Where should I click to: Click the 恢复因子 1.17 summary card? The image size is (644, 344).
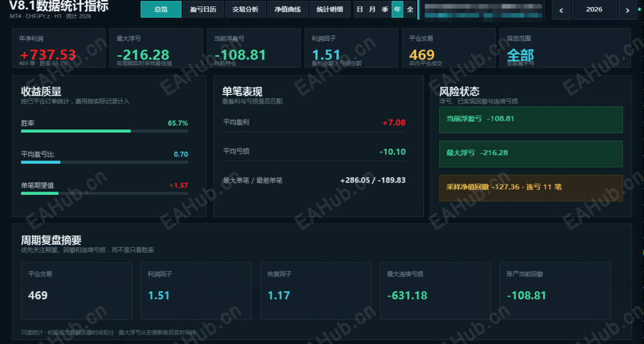click(316, 291)
